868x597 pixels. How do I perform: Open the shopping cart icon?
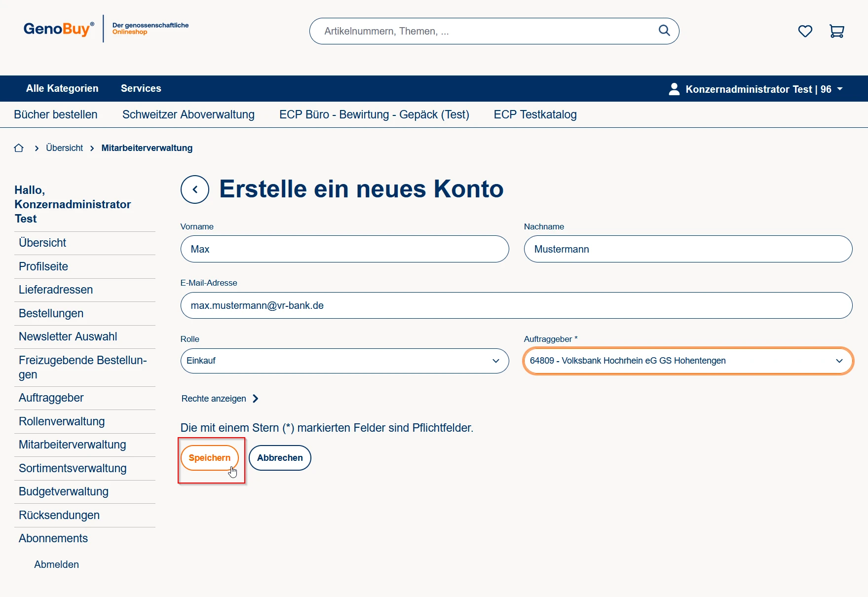pyautogui.click(x=836, y=31)
